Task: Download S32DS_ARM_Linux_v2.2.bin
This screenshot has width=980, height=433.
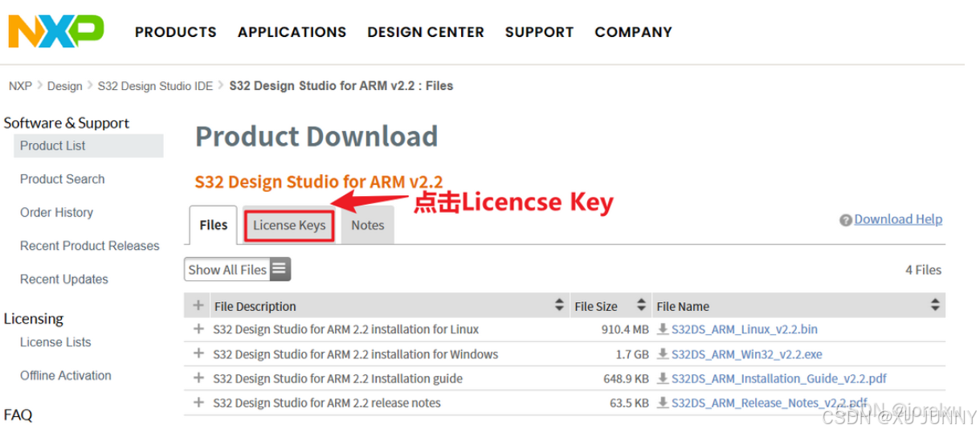Action: coord(745,329)
